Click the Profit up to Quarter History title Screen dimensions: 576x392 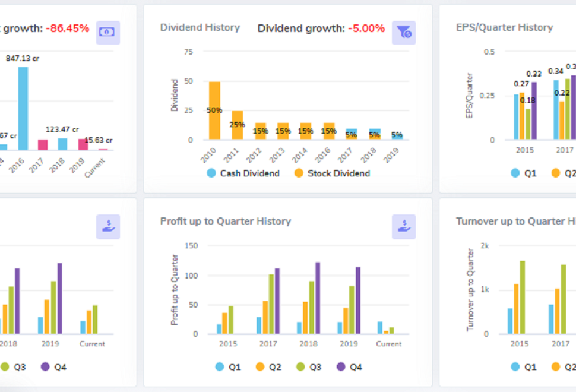click(225, 221)
